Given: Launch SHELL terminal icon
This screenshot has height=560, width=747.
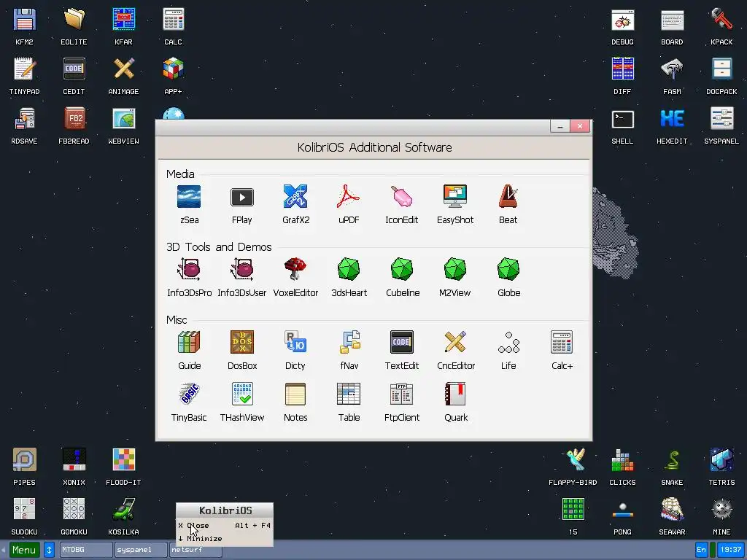Looking at the screenshot, I should 623,120.
